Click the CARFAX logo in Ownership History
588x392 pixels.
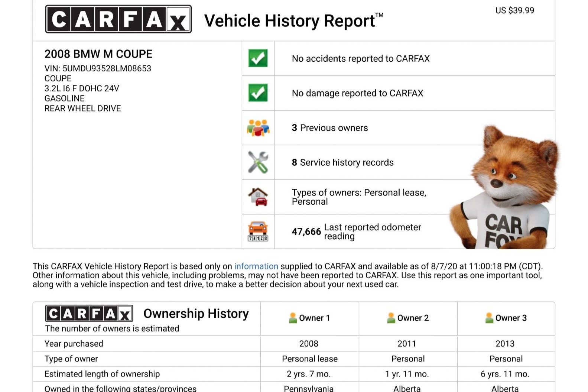point(89,314)
